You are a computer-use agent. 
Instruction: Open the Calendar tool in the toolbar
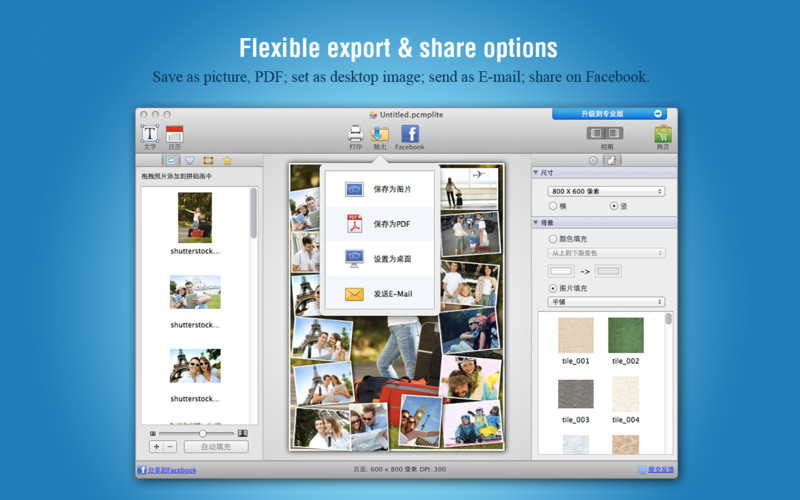pos(174,134)
